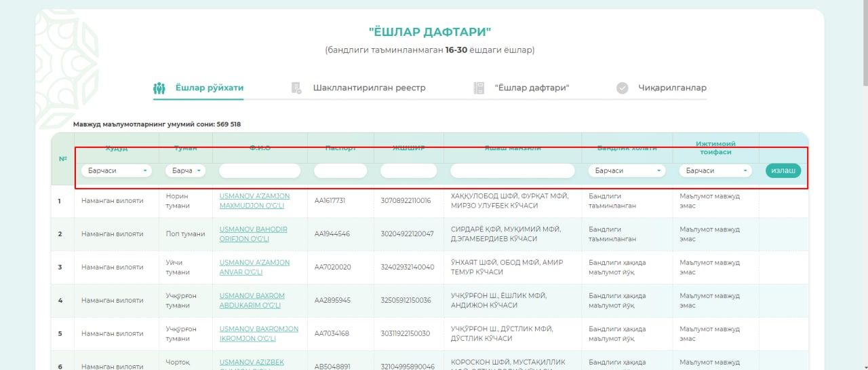
Task: Select passport number AA1617731
Action: (330, 201)
